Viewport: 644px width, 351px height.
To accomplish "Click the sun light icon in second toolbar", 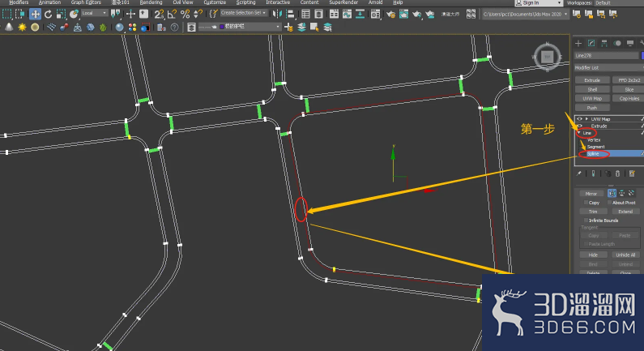I will click(x=22, y=27).
